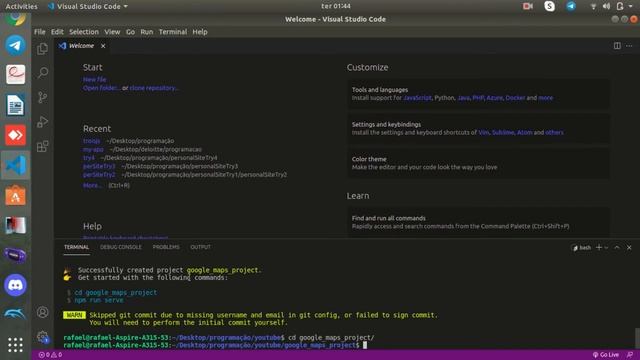Open editor More Actions ellipsis

[629, 46]
